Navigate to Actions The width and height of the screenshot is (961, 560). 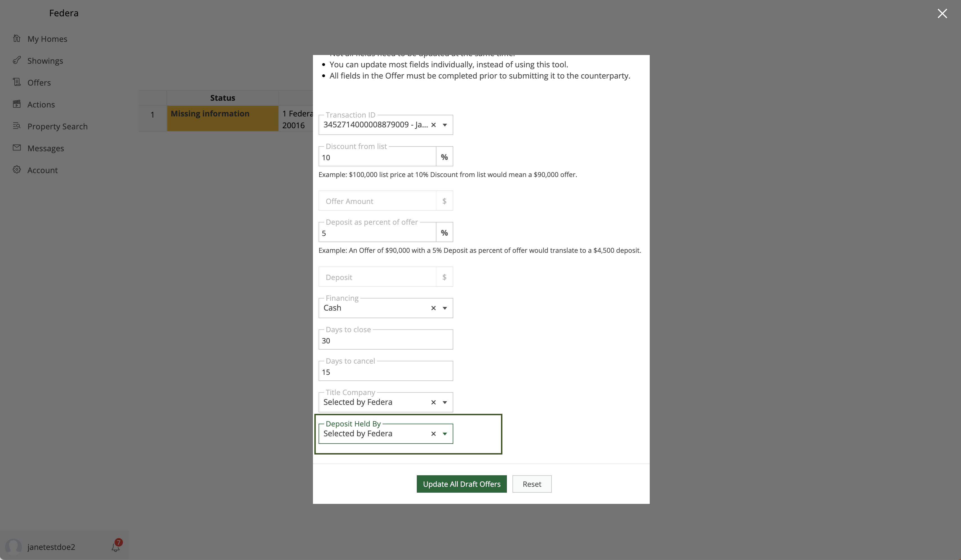(41, 104)
